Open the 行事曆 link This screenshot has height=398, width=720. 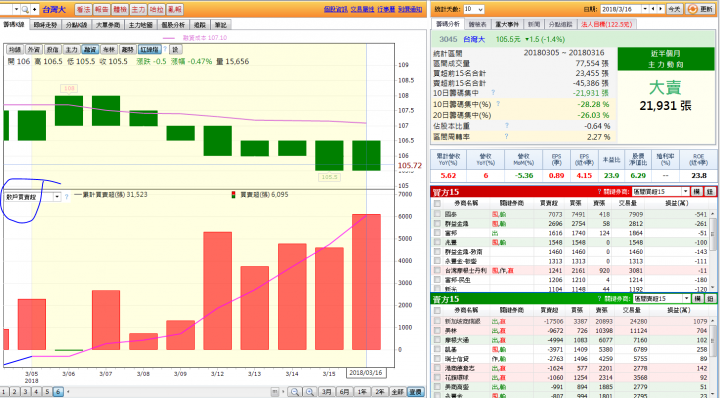[386, 9]
